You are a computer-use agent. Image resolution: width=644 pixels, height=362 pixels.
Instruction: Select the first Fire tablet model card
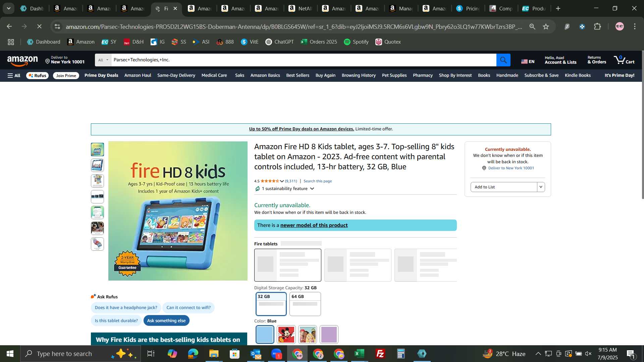tap(287, 265)
